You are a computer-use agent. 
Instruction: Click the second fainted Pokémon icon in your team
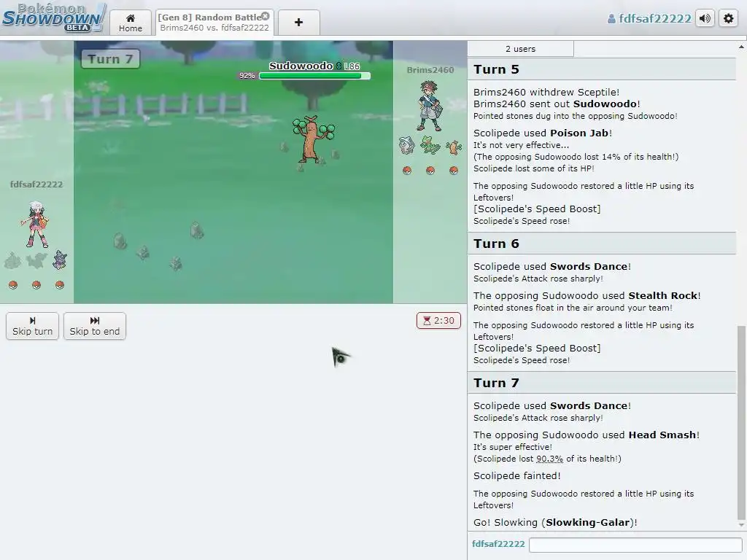36,260
